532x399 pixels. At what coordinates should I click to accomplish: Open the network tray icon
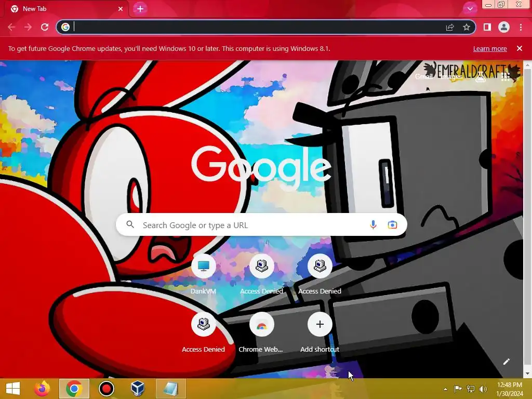(471, 389)
